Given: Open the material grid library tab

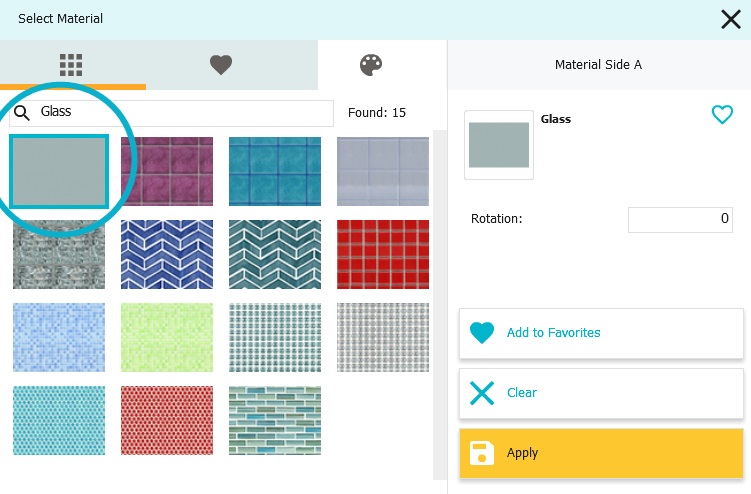Looking at the screenshot, I should click(x=71, y=65).
